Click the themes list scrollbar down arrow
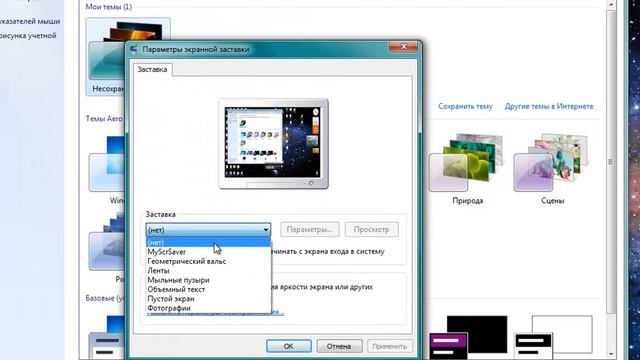The width and height of the screenshot is (640, 360). pos(611,354)
